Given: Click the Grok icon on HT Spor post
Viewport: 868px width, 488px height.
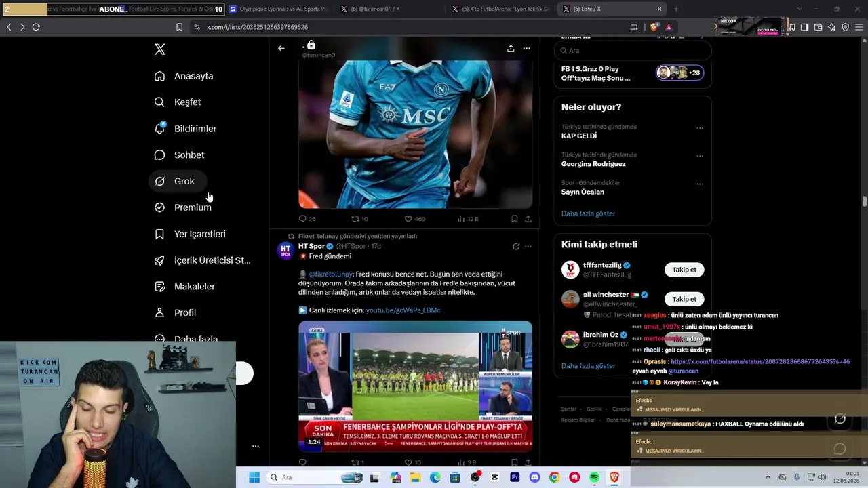Looking at the screenshot, I should pos(516,247).
